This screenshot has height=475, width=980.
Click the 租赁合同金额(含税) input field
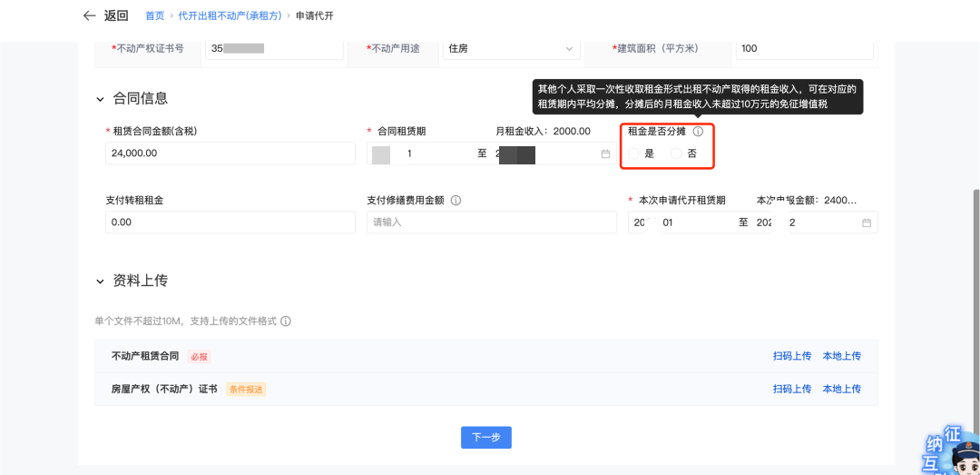(x=230, y=153)
